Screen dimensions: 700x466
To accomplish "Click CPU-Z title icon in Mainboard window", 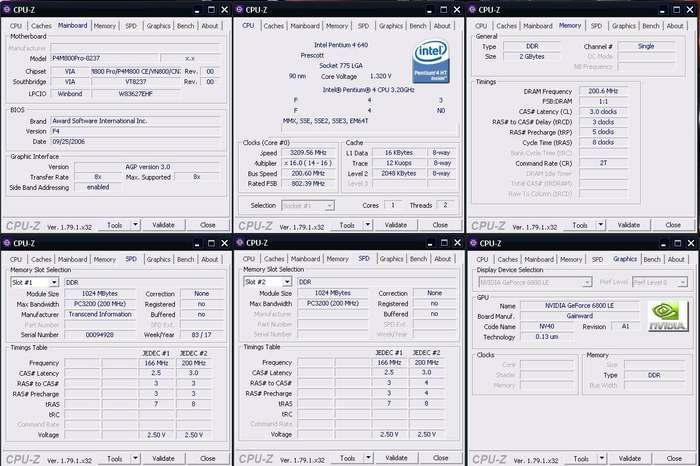I will pyautogui.click(x=7, y=9).
